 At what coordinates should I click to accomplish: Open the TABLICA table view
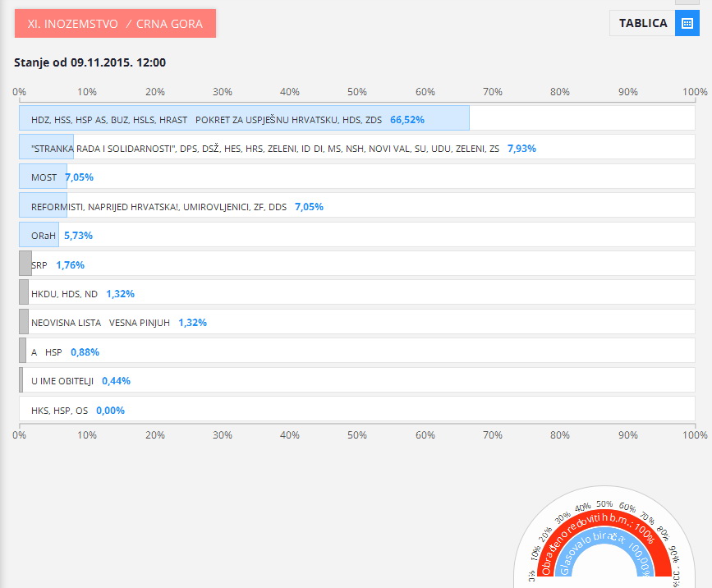click(x=642, y=23)
